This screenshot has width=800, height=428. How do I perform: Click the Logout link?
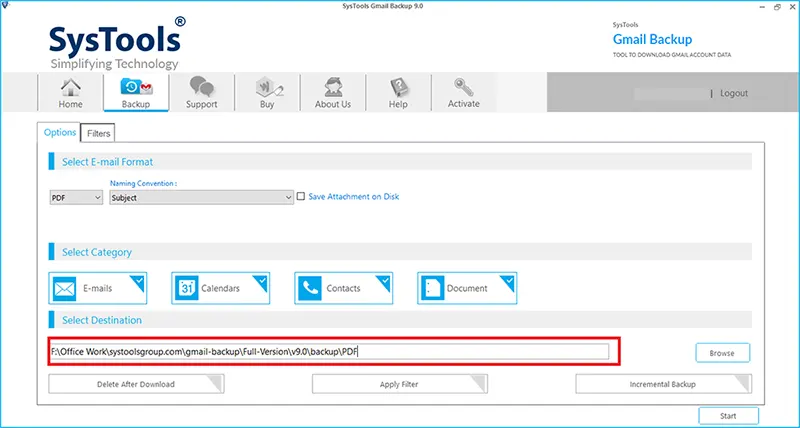coord(734,93)
